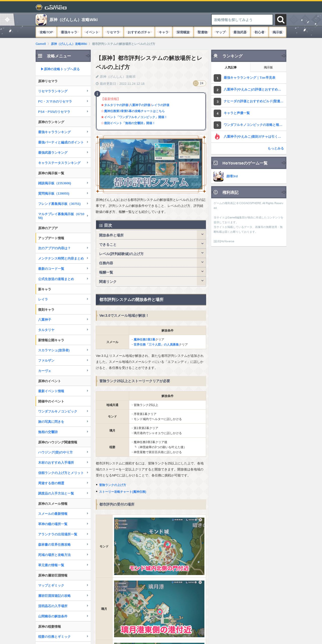Open タルタリヤの評価 news link
The height and width of the screenshot is (644, 322).
pyautogui.click(x=116, y=105)
